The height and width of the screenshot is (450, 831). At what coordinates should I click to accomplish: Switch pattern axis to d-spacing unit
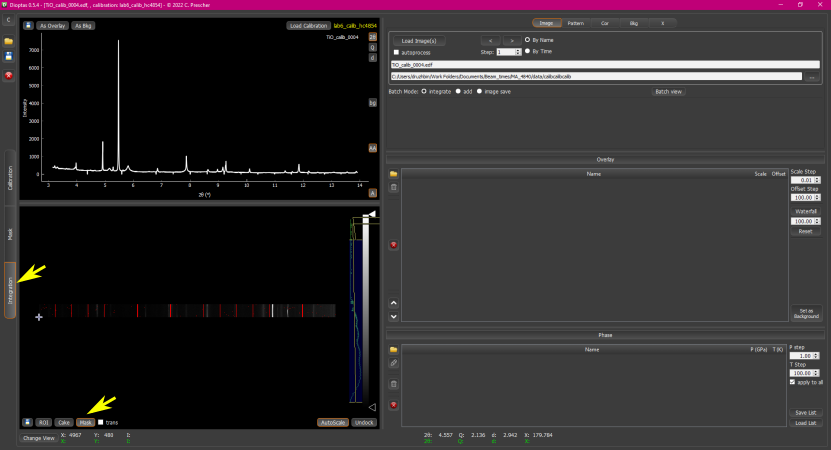point(373,58)
